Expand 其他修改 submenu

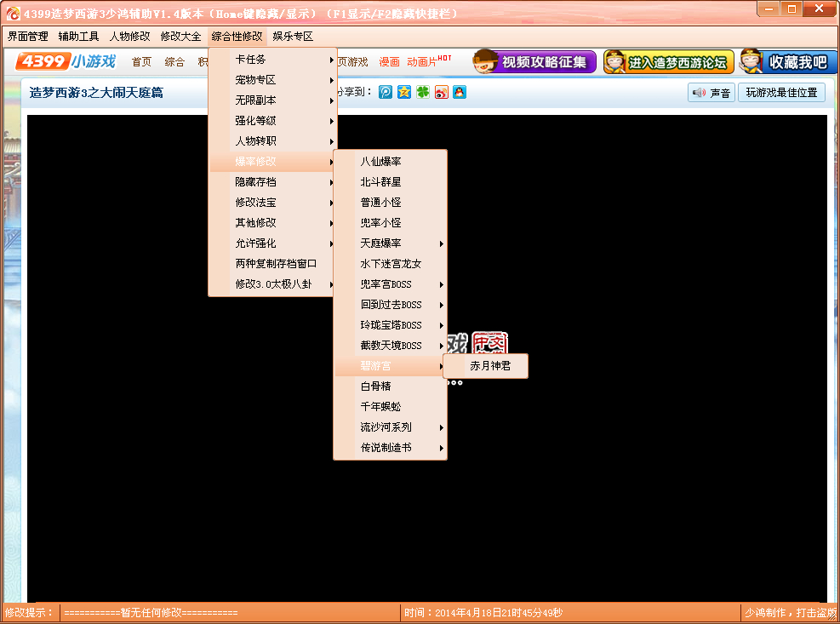(272, 222)
